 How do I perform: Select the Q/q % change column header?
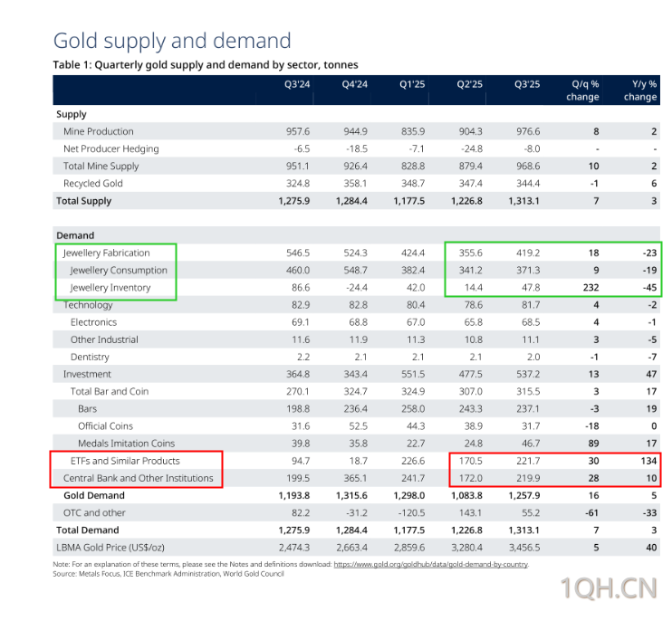point(582,90)
